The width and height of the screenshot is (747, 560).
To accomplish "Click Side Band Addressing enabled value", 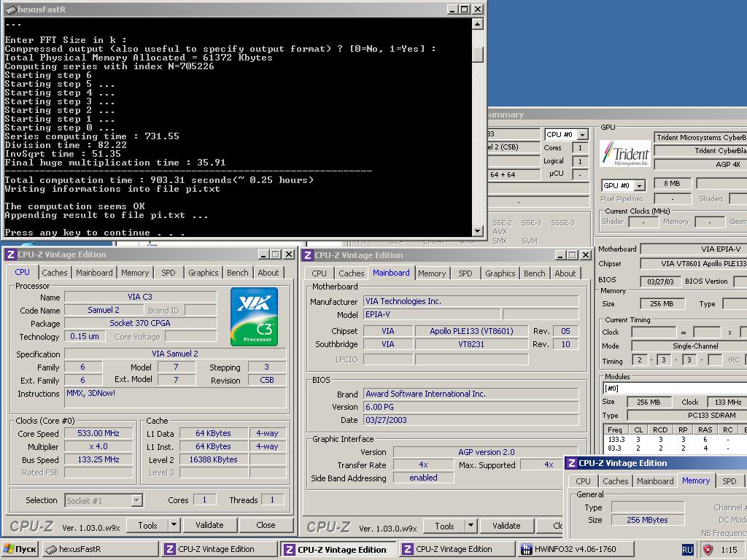I will (x=423, y=478).
